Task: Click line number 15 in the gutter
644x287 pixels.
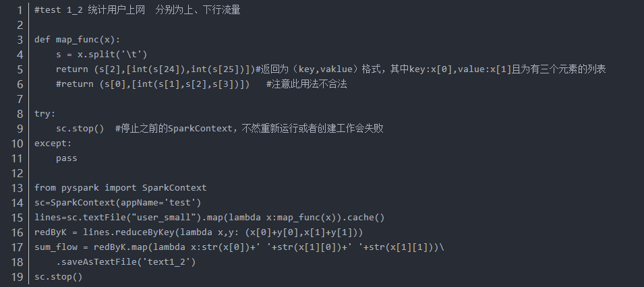Action: pos(17,217)
